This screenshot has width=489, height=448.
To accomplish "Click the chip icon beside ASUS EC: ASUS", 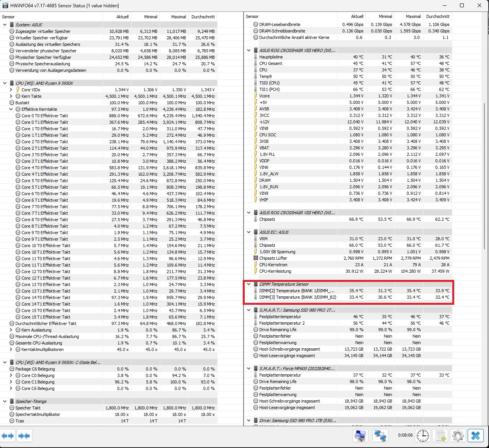I will coord(256,232).
